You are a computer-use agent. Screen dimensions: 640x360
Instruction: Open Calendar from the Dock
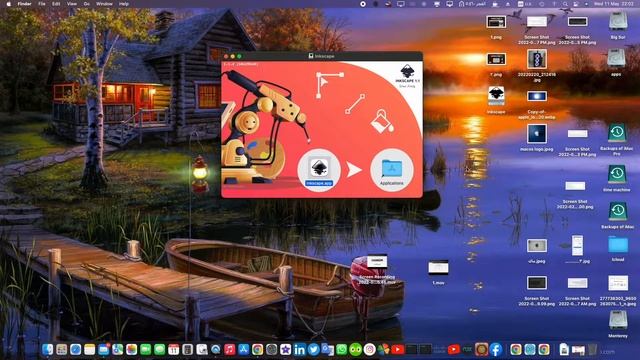173,349
